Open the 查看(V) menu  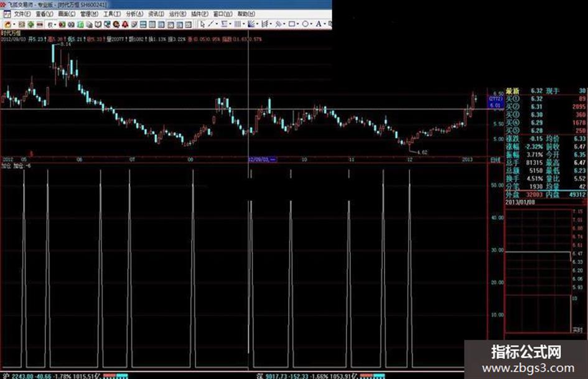pos(45,14)
